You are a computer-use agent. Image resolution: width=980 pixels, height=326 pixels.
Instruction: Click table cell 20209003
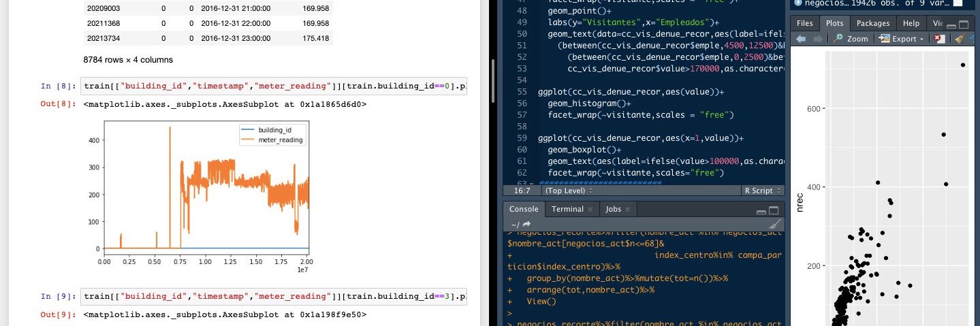coord(104,9)
